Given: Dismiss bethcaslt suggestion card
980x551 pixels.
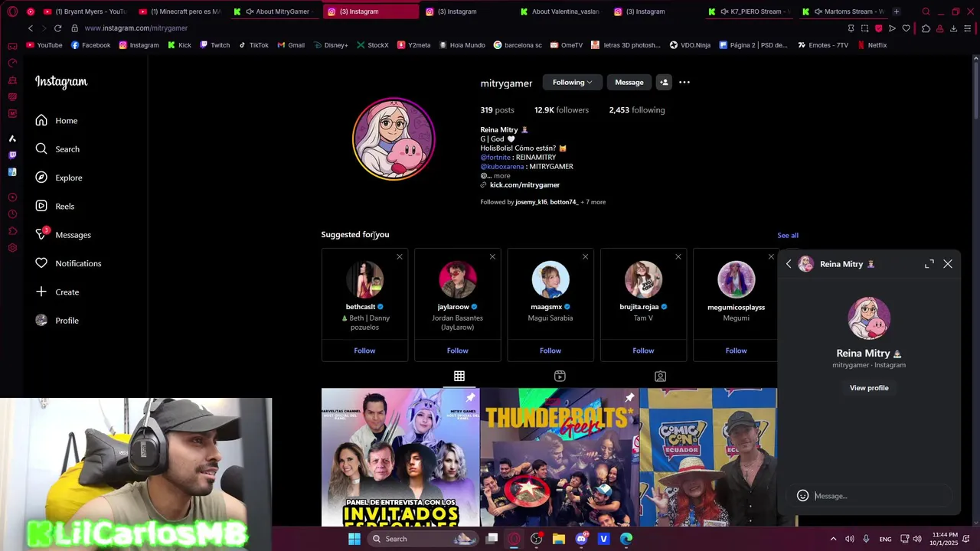Looking at the screenshot, I should click(x=399, y=256).
